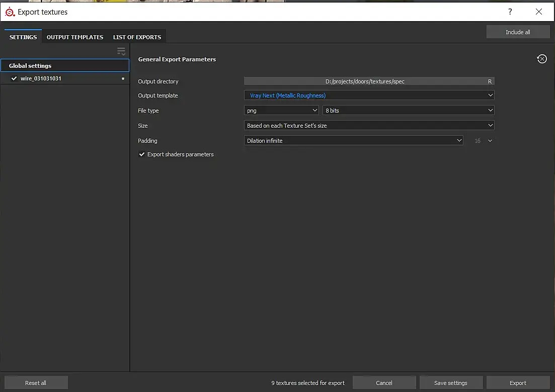The height and width of the screenshot is (392, 555).
Task: Select the wire_031031031 texture set row
Action: point(65,78)
